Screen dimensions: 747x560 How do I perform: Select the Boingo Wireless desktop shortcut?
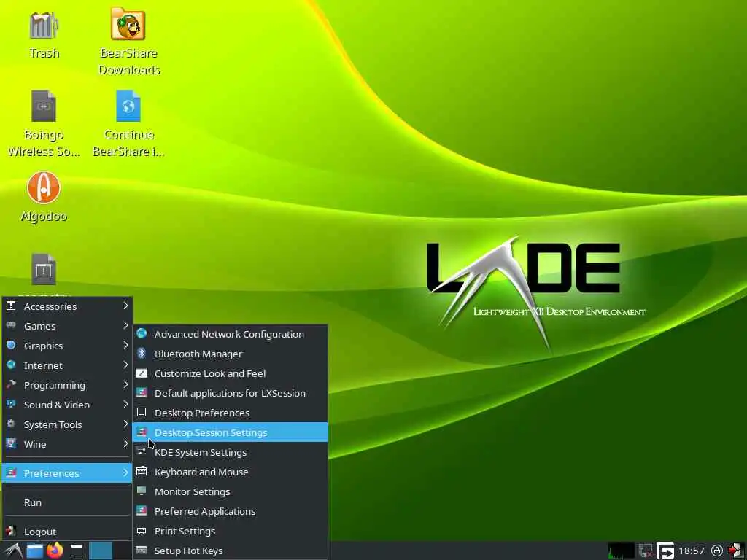coord(44,124)
